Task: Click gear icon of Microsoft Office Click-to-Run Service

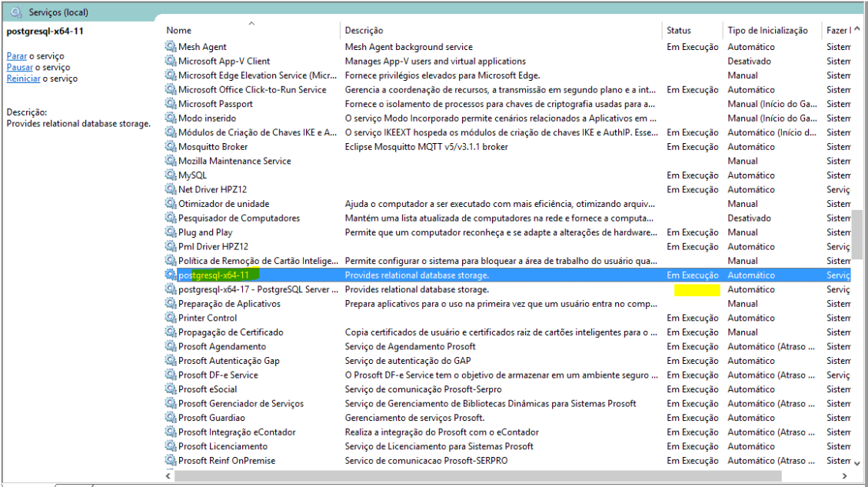Action: (x=171, y=89)
